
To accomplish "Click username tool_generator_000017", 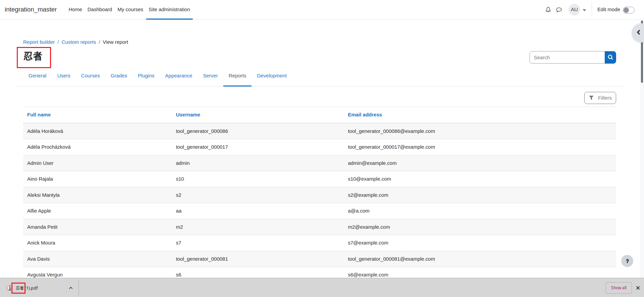I will 202,147.
